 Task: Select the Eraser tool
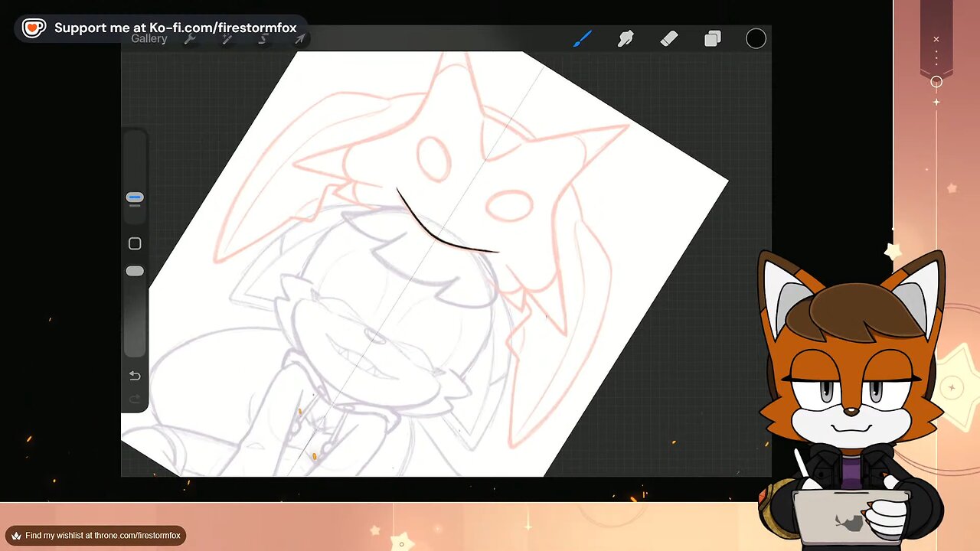pos(669,39)
